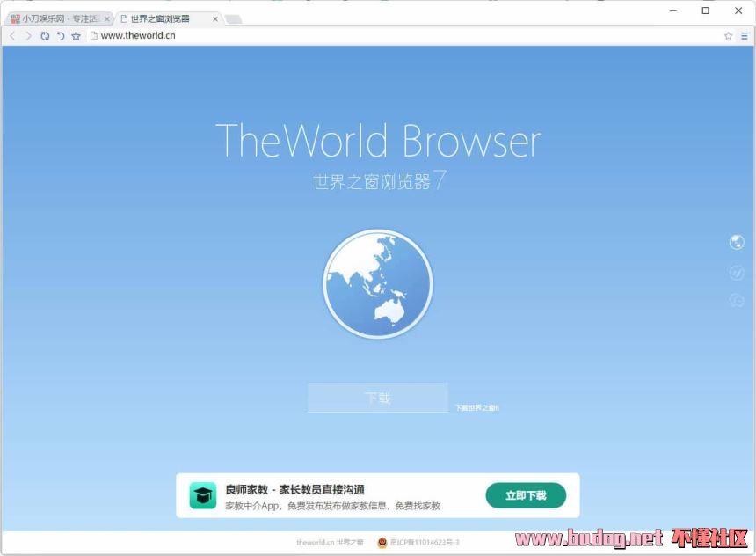
Task: Click the large globe browser logo
Action: pyautogui.click(x=378, y=284)
